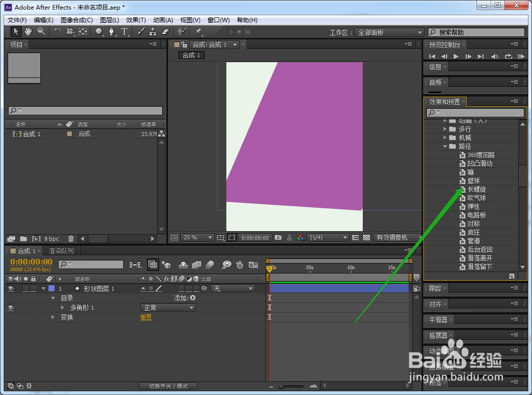Open the 文件(F) menu
The image size is (532, 395).
(x=17, y=20)
